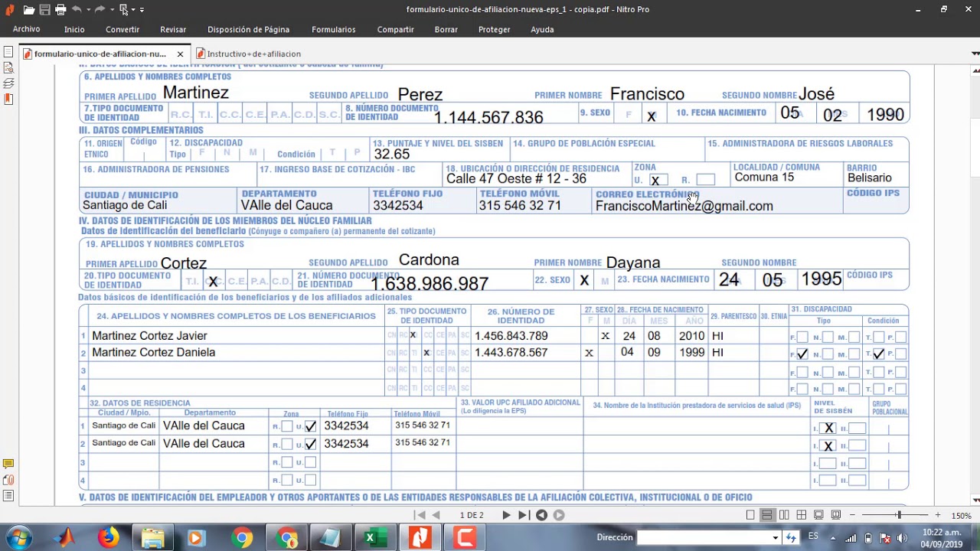The height and width of the screenshot is (551, 980).
Task: Go to the previous view
Action: [541, 515]
